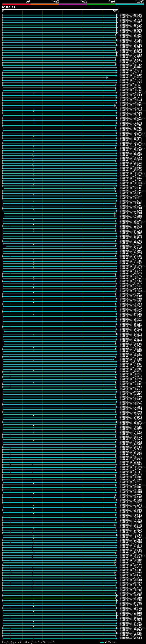Viewport: 146px width, 644px height.
Task: Select the UniRef100_B8C013 label
Action: click(x=131, y=198)
